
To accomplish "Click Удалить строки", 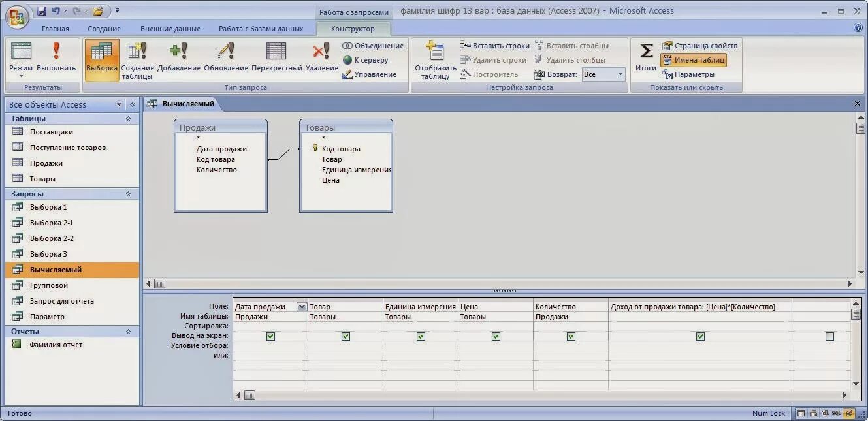I will (492, 60).
